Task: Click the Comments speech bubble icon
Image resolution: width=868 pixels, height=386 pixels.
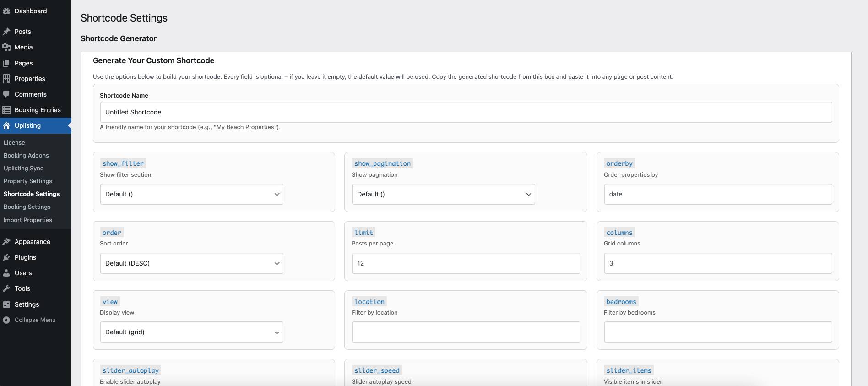Action: pos(6,94)
